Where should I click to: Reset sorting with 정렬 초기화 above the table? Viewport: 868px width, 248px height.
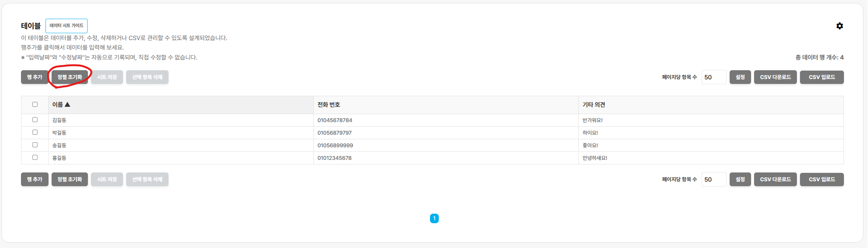click(x=70, y=77)
